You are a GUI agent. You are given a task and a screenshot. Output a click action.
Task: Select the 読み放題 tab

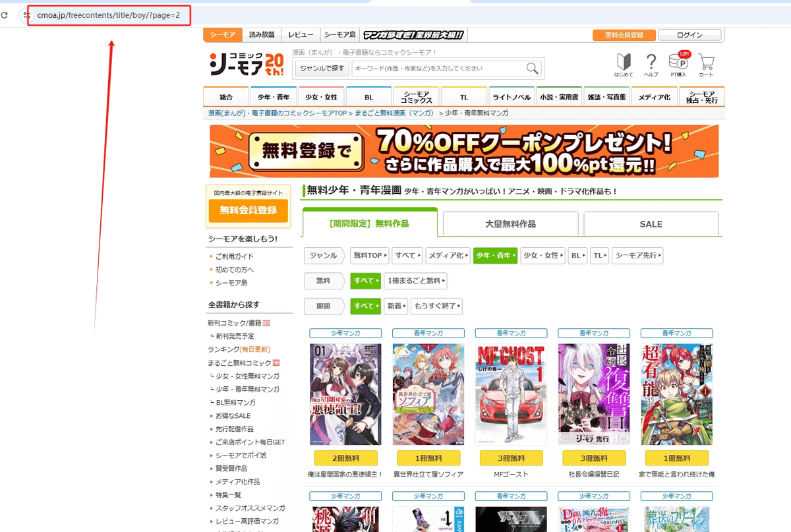pos(262,35)
